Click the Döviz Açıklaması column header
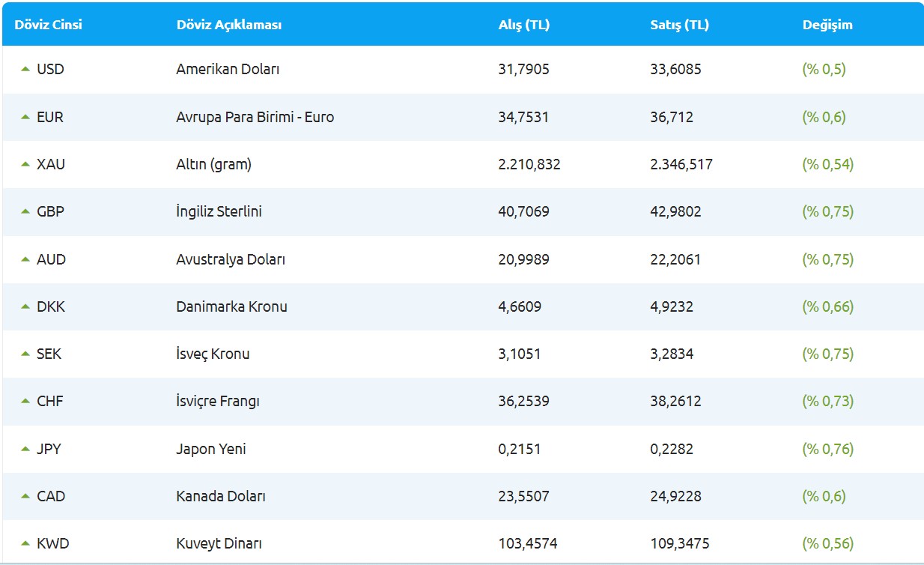924x565 pixels. point(230,24)
